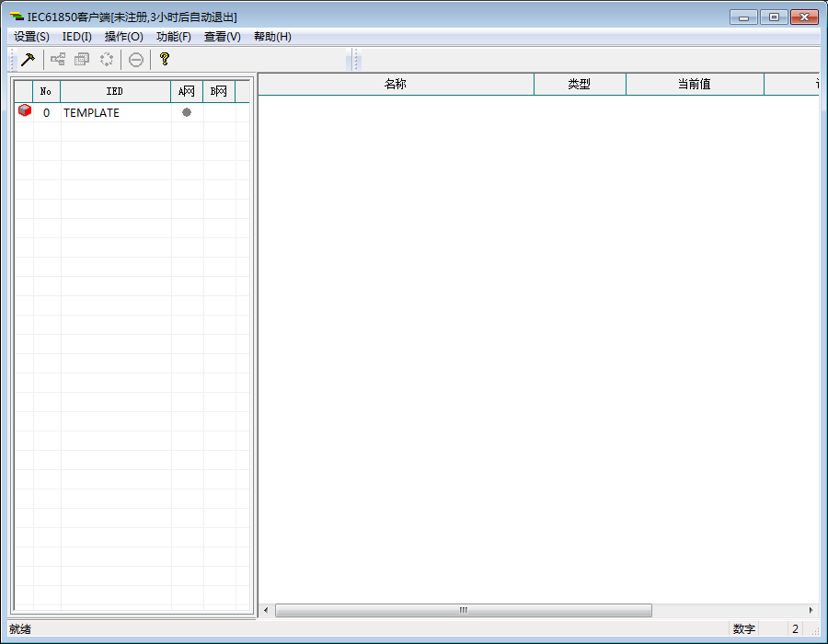Click the B网 column header
The width and height of the screenshot is (828, 644).
pyautogui.click(x=219, y=91)
